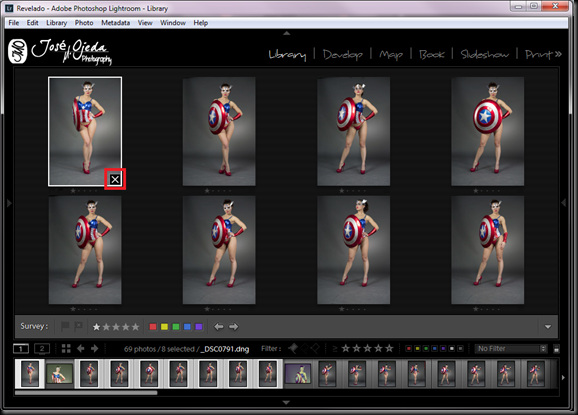Apply red color label in Survey toolbar

point(153,327)
